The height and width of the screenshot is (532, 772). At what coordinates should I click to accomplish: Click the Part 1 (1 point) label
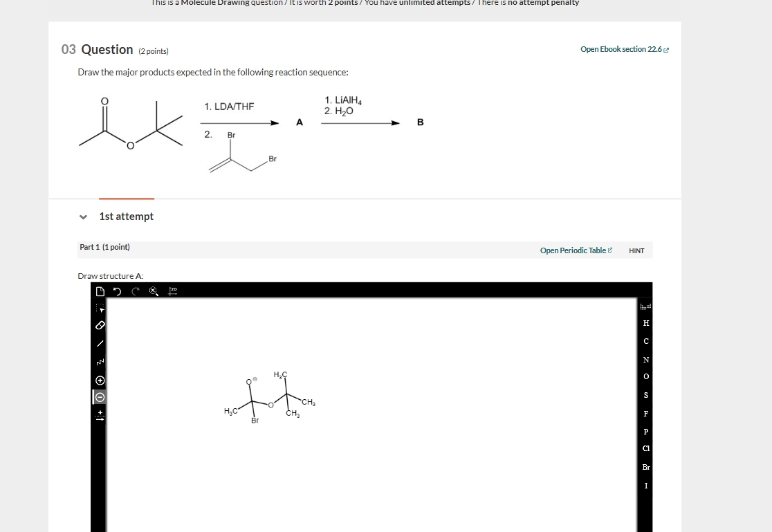pyautogui.click(x=105, y=247)
